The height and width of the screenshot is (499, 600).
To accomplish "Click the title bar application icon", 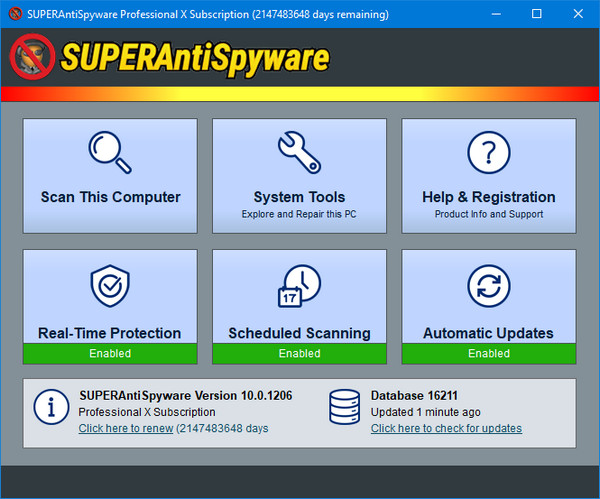I will pyautogui.click(x=15, y=14).
